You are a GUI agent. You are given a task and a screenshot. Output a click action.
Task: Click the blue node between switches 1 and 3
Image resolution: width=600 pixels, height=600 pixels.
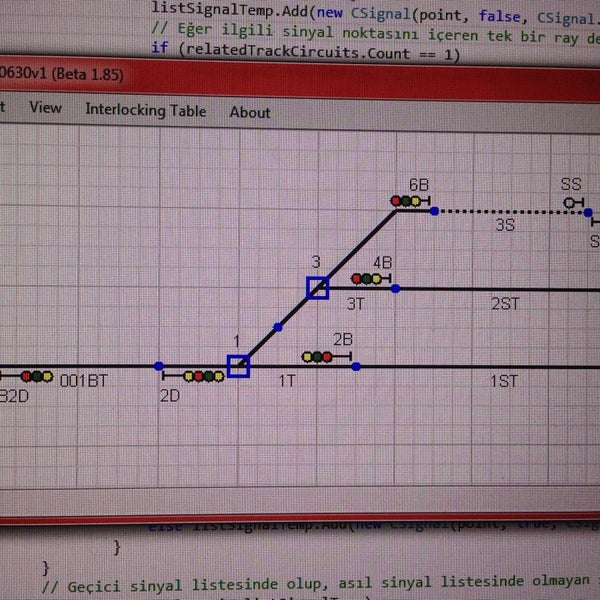tap(278, 328)
